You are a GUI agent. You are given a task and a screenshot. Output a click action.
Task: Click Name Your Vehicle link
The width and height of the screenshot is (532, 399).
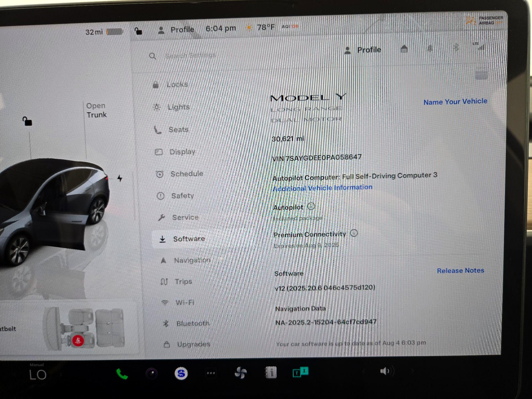[x=455, y=102]
